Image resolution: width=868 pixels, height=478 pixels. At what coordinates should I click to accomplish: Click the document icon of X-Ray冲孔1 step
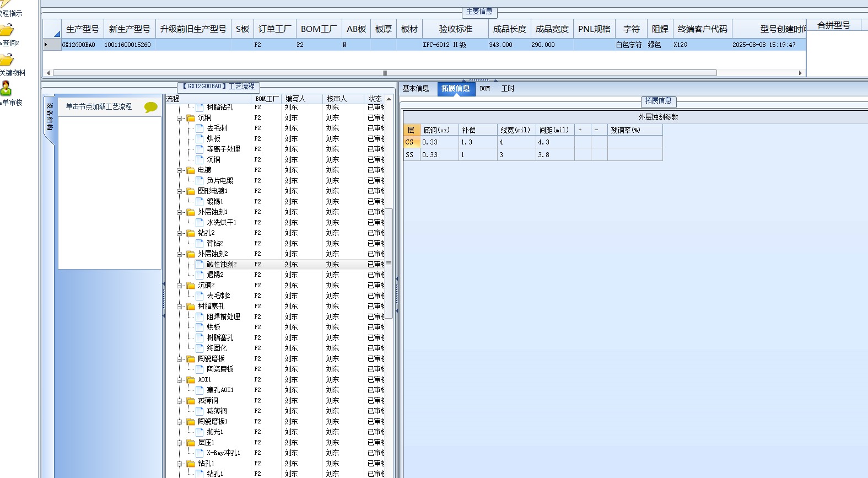point(200,453)
